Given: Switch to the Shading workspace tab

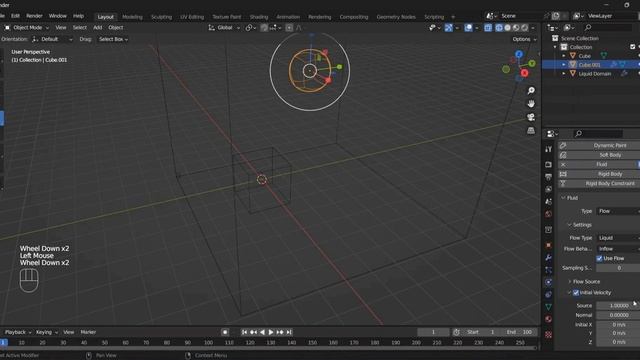Looking at the screenshot, I should pyautogui.click(x=259, y=17).
